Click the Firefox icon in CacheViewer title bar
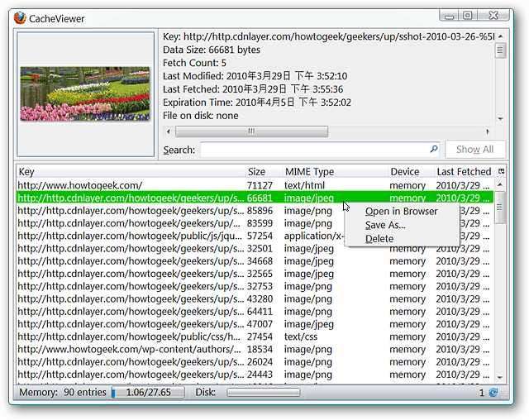This screenshot has height=420, width=529. [x=20, y=18]
